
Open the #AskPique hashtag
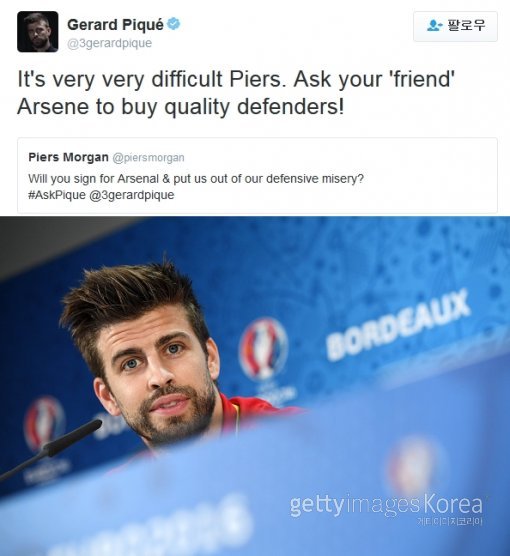(57, 195)
